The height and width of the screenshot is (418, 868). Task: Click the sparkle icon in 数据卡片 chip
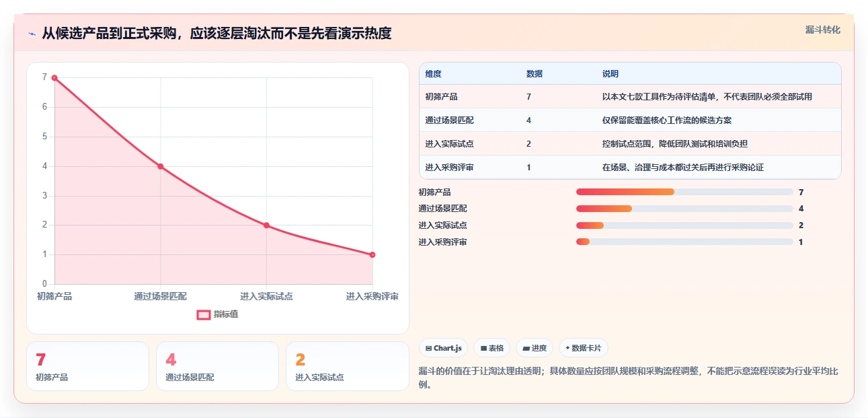click(567, 349)
